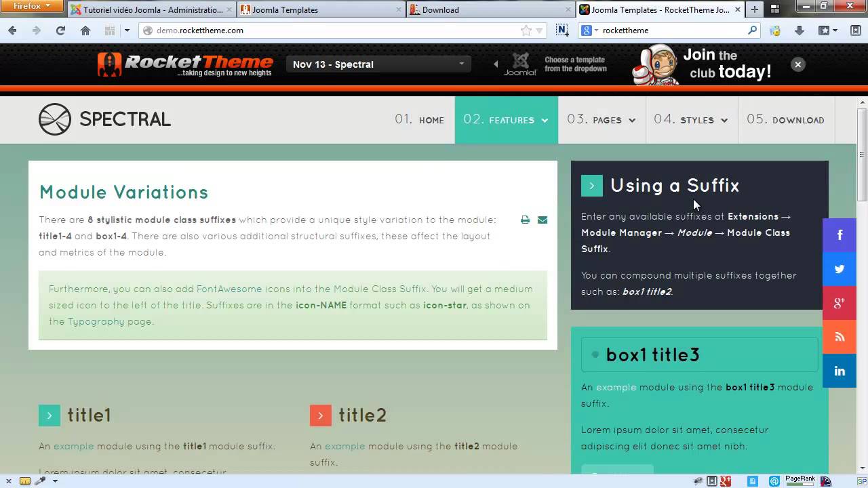Image resolution: width=868 pixels, height=488 pixels.
Task: Click the browser Back arrow
Action: (12, 30)
